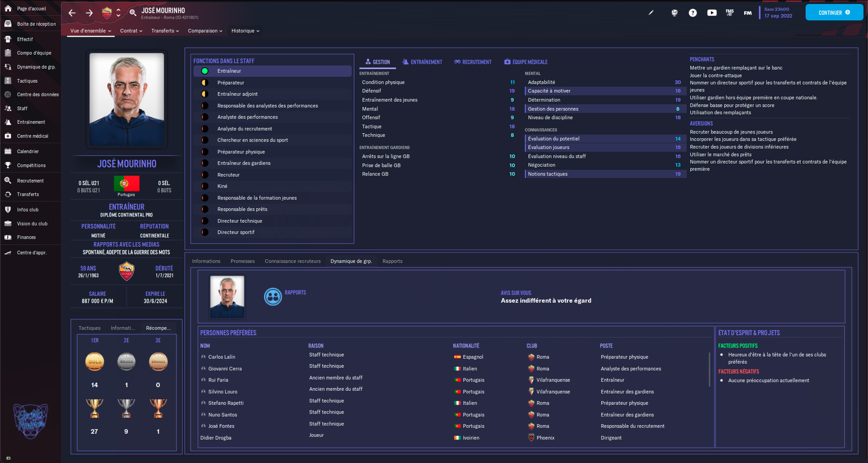Click the AS Roma club badge
Viewport: 868px width, 463px height.
pyautogui.click(x=126, y=271)
